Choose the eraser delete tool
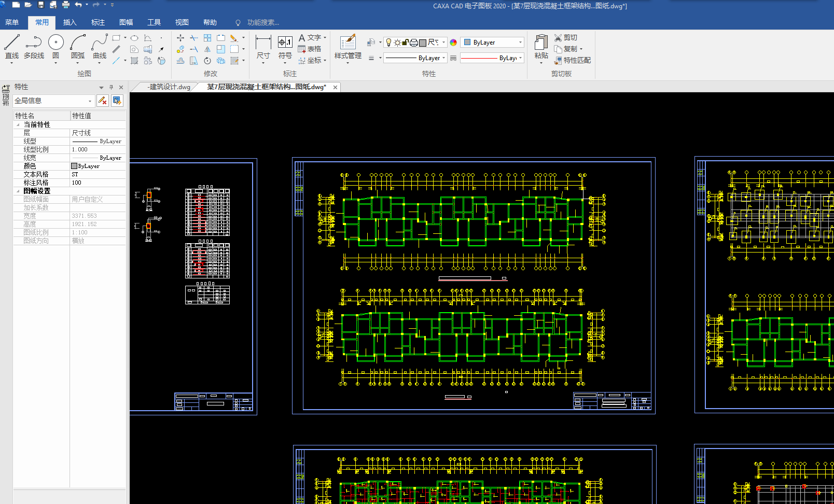The image size is (834, 504). (234, 38)
